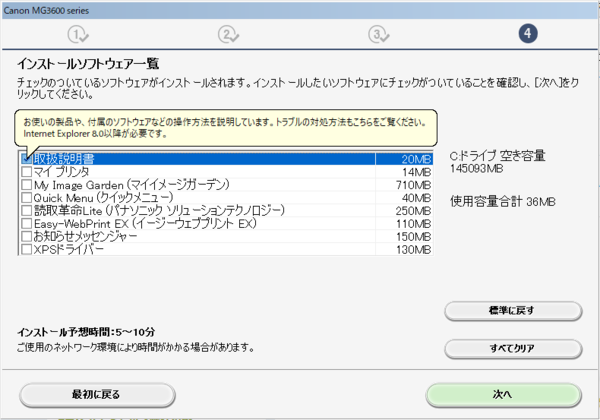Check the お知らせメッセンジャー checkbox
This screenshot has width=600, height=420.
point(26,236)
